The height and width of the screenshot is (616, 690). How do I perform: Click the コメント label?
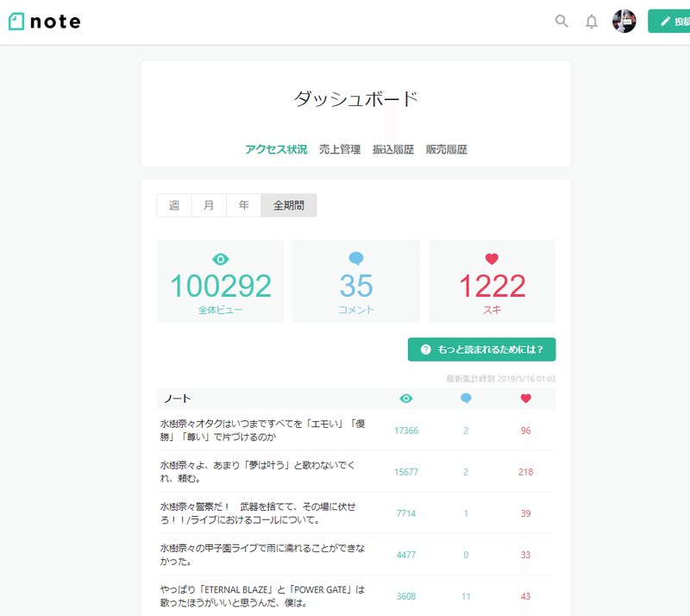point(356,310)
